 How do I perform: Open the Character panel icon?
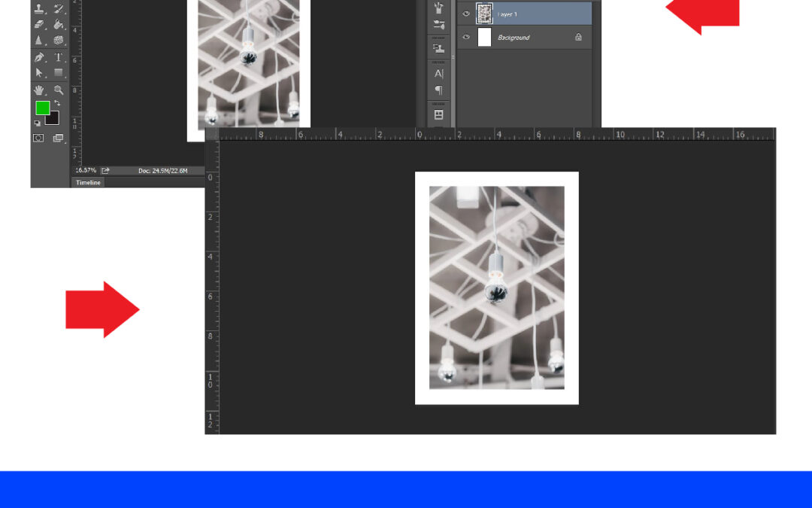[438, 74]
